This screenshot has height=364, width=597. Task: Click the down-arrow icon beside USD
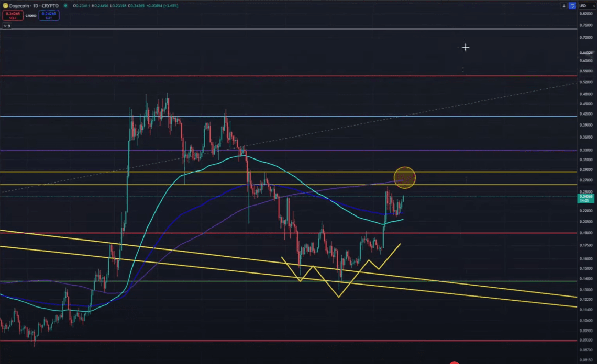tap(564, 6)
